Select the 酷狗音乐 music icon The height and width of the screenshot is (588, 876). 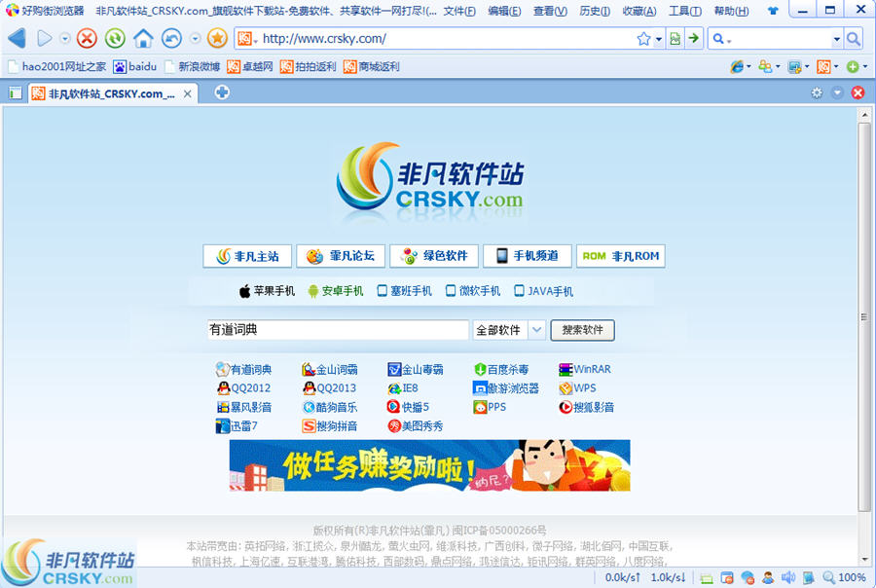click(x=310, y=407)
